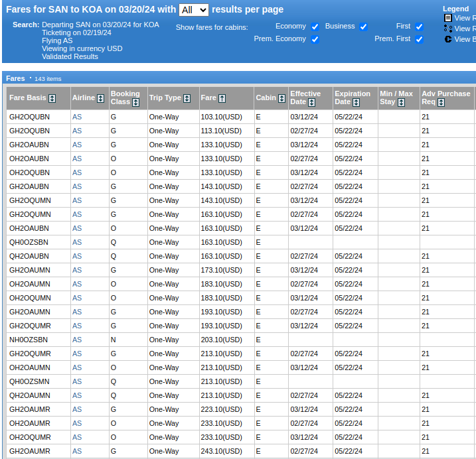The height and width of the screenshot is (459, 476).
Task: Toggle the Prem. Economy checkbox
Action: click(315, 39)
